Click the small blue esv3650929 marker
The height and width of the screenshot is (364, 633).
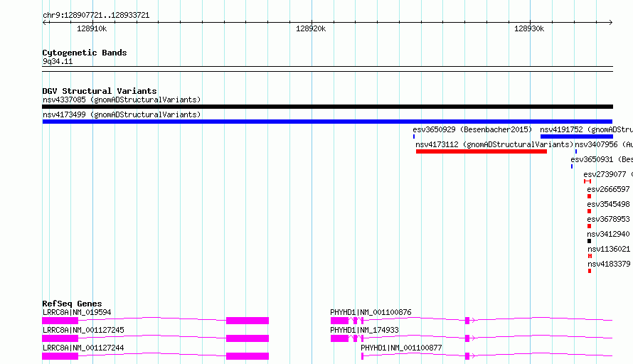point(414,136)
